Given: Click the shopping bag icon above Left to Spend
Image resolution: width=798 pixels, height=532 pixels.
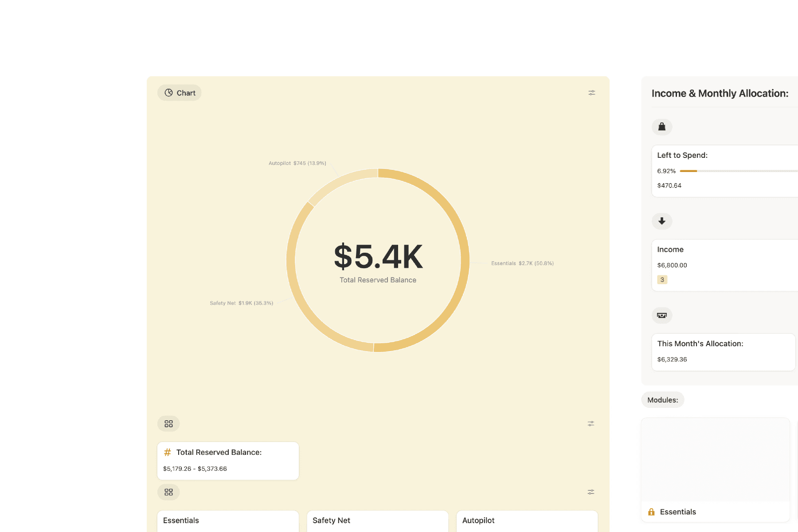Looking at the screenshot, I should (662, 127).
